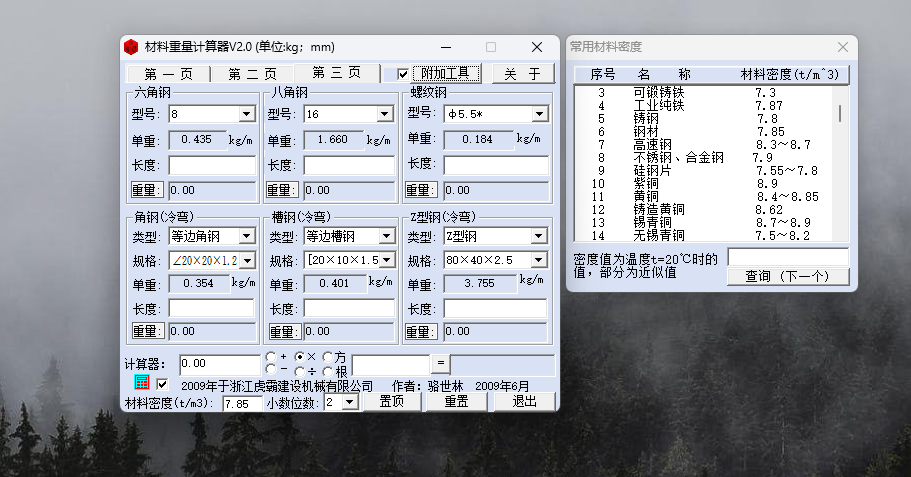Viewport: 911px width, 477px height.
Task: Click Z型钢(冷弯) 重量 calculate button
Action: pos(421,332)
